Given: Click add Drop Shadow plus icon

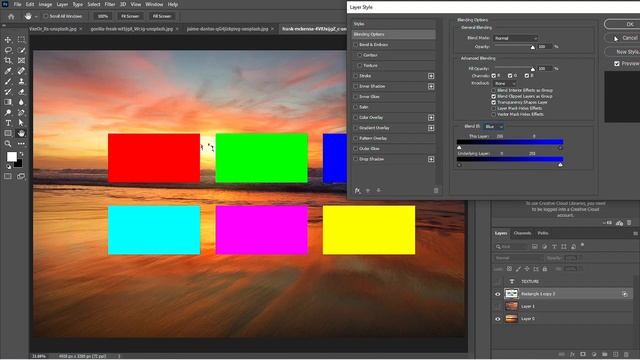Looking at the screenshot, I should (431, 159).
